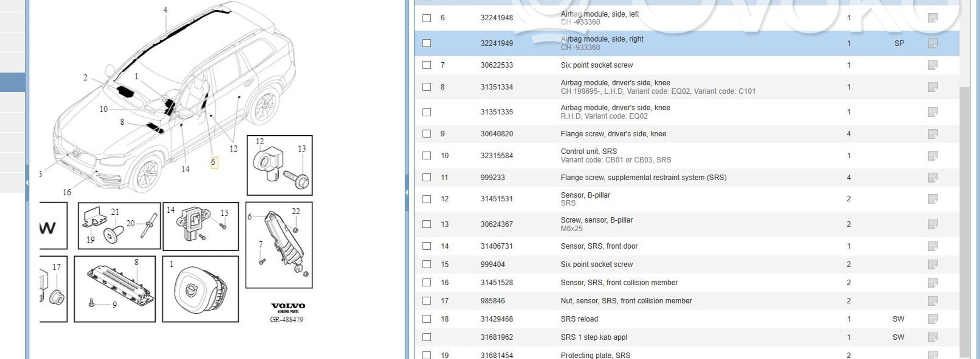Click the steering wheel airbag detail box

tap(200, 289)
